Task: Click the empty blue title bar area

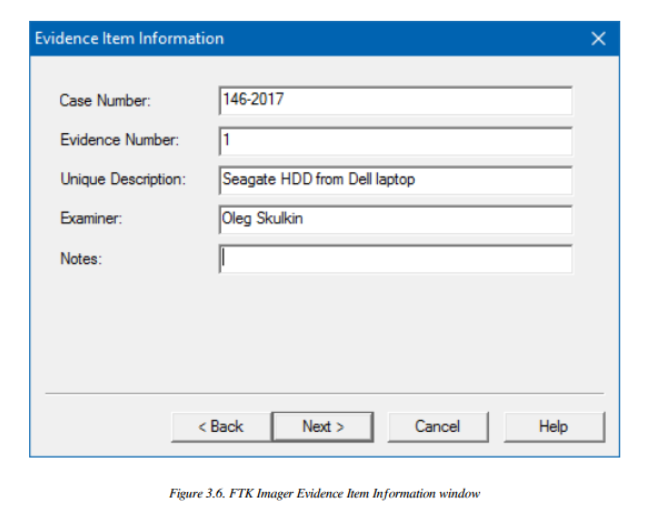Action: pos(400,39)
